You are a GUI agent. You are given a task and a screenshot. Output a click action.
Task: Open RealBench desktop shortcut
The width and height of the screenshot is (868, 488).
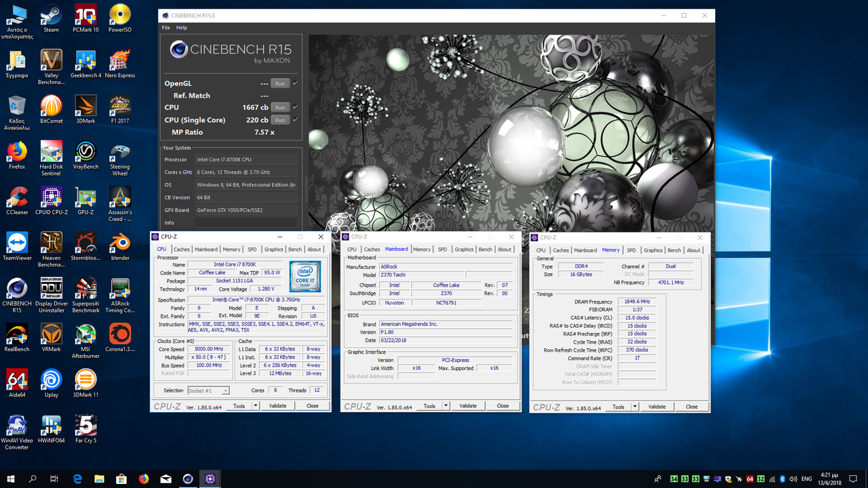click(x=17, y=337)
